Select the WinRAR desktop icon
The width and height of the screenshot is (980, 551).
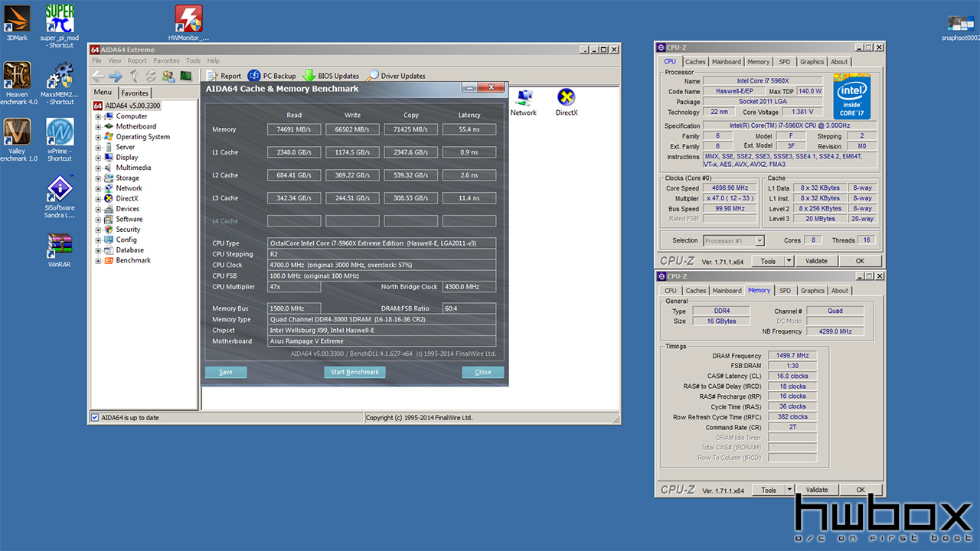[60, 250]
